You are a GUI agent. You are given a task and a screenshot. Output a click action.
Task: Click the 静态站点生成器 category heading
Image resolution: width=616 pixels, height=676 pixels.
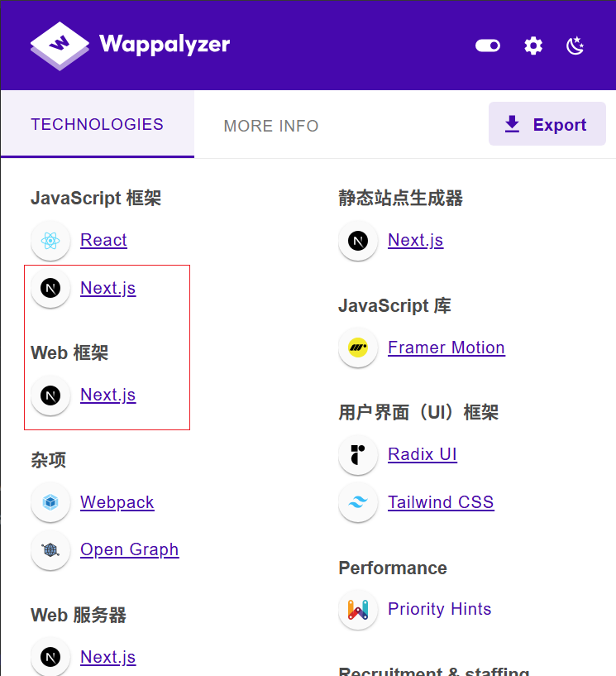coord(401,199)
